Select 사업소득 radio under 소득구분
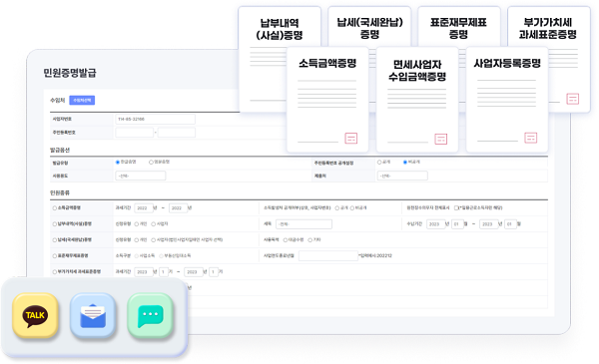This screenshot has width=599, height=364. click(x=137, y=256)
